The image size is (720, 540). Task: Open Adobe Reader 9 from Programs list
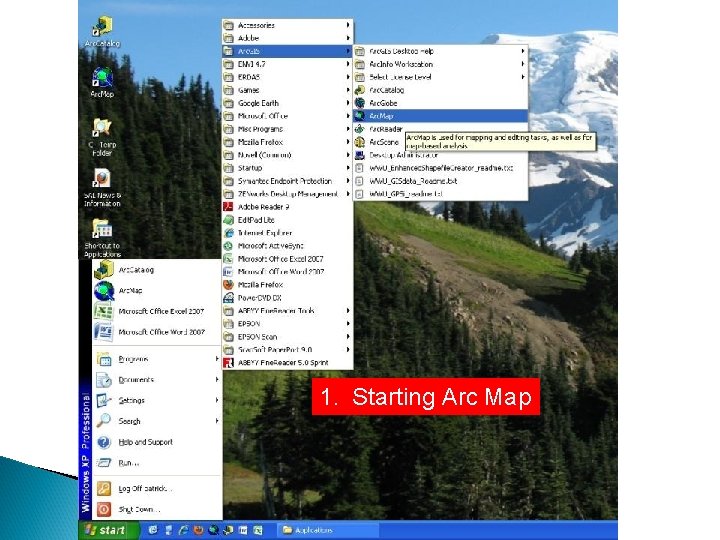(x=287, y=207)
